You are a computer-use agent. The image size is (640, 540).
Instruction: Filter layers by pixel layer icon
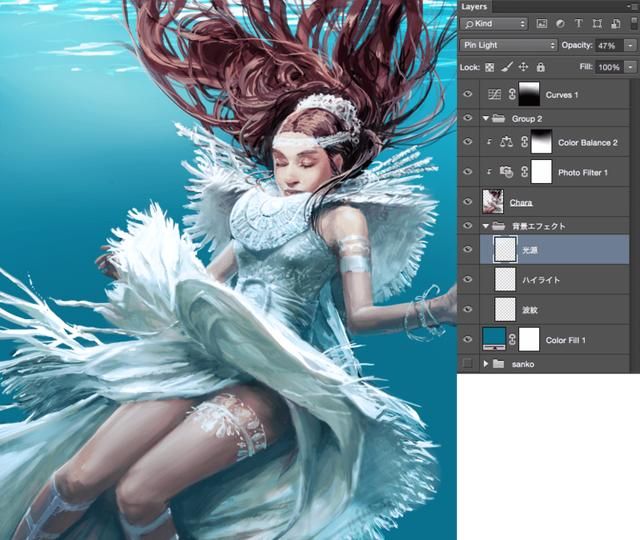[x=542, y=24]
